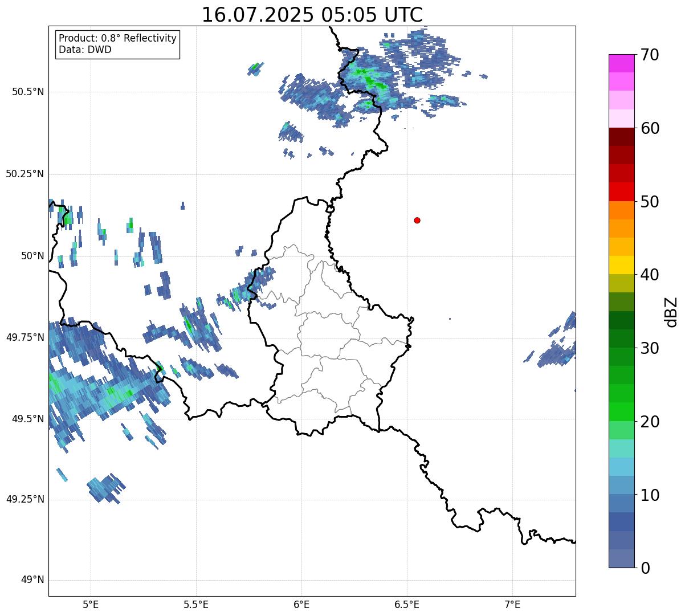685x616 pixels.
Task: Click the 7°E longitude label
Action: point(512,605)
